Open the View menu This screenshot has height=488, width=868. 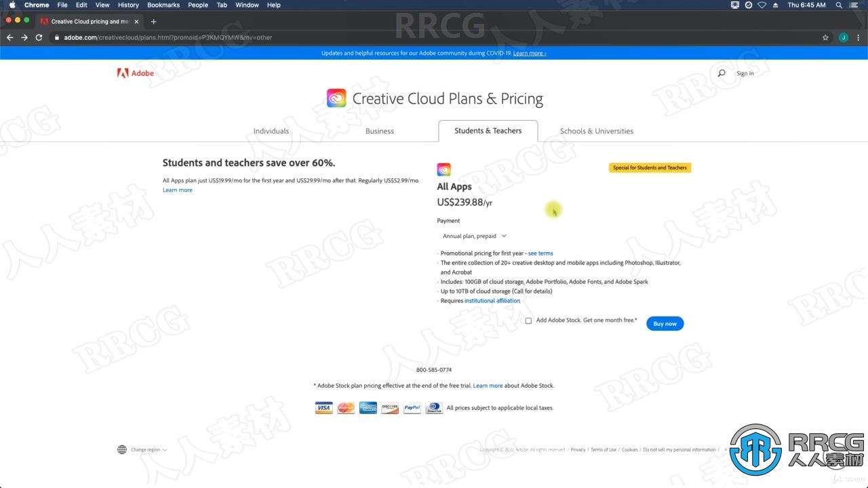click(x=102, y=5)
